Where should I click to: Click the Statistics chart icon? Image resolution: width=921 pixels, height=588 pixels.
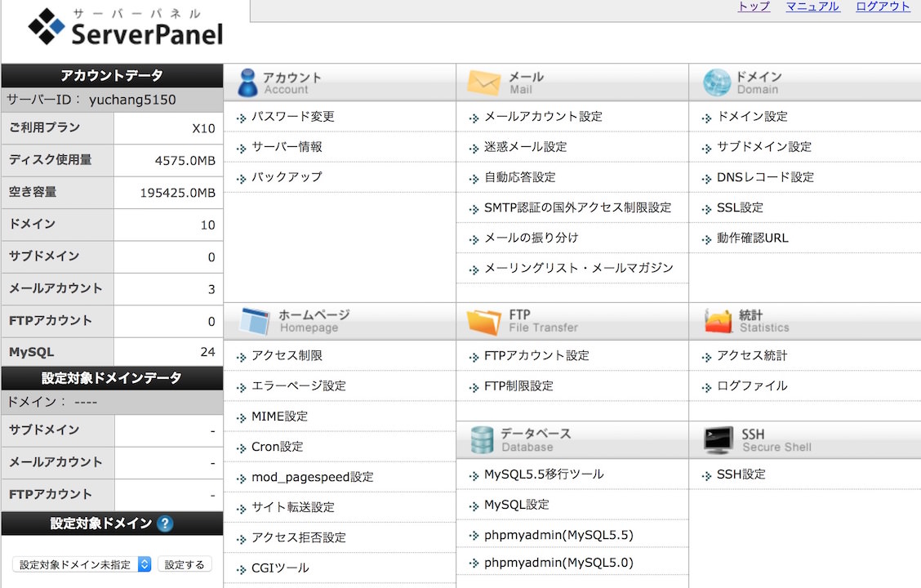(718, 320)
